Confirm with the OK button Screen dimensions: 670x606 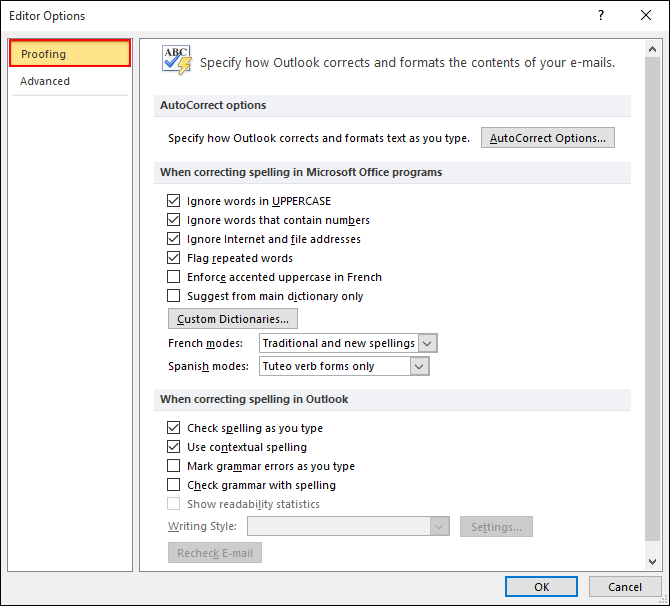(x=541, y=587)
